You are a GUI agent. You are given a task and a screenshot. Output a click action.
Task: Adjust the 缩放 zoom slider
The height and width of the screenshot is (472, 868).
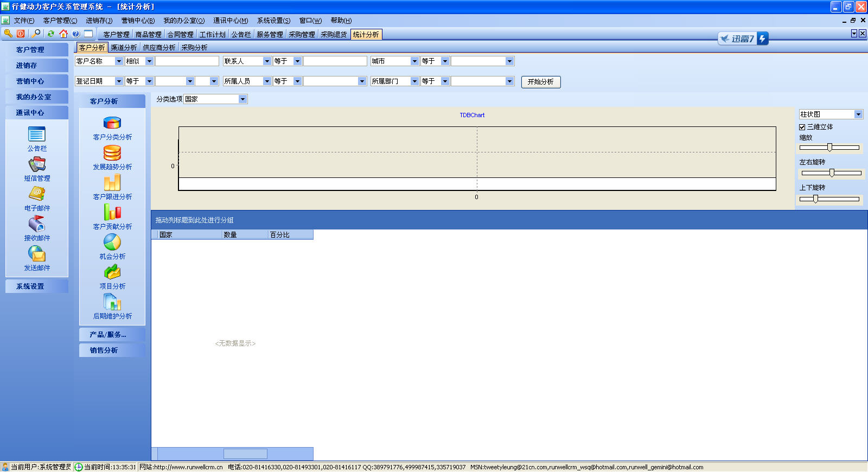tap(829, 148)
